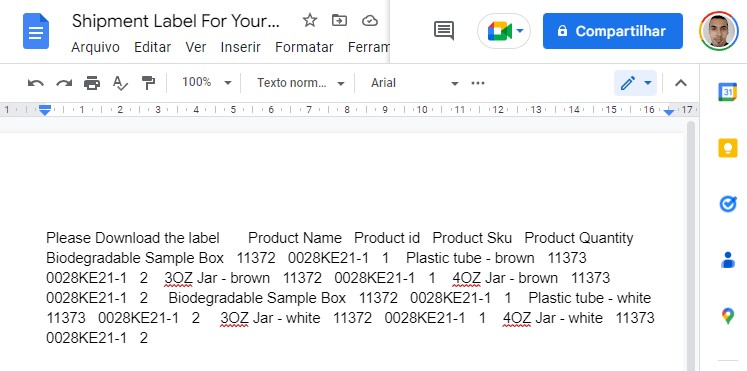747x371 pixels.
Task: Click 'Plastic tube - white' text
Action: [590, 298]
